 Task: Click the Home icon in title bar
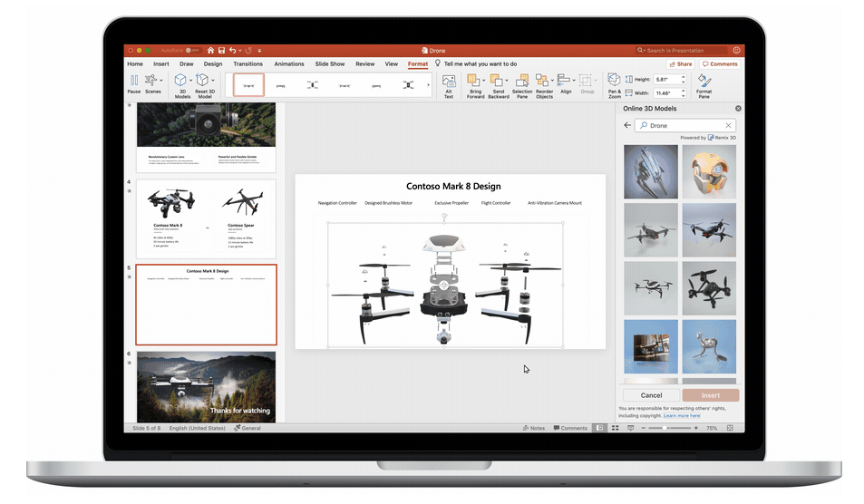point(210,50)
